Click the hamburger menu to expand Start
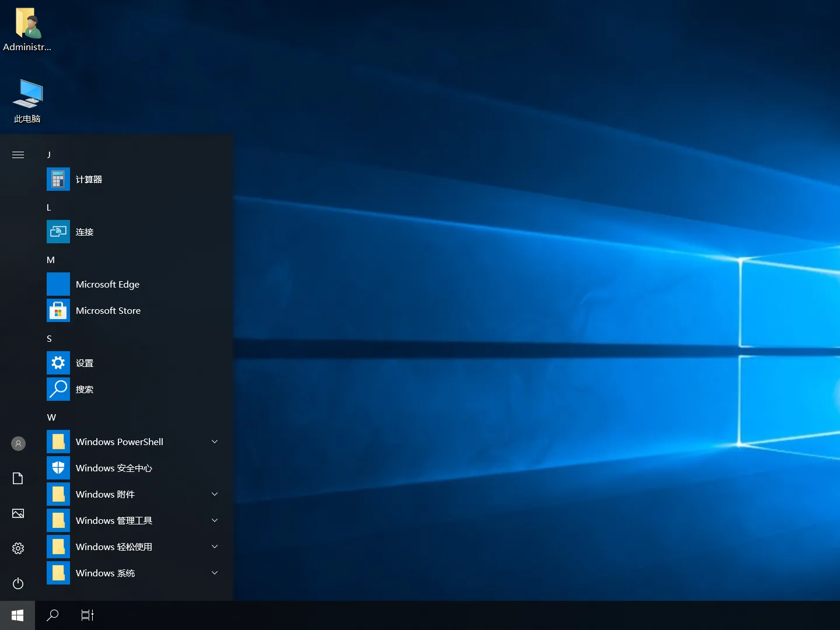This screenshot has height=630, width=840. (17, 155)
